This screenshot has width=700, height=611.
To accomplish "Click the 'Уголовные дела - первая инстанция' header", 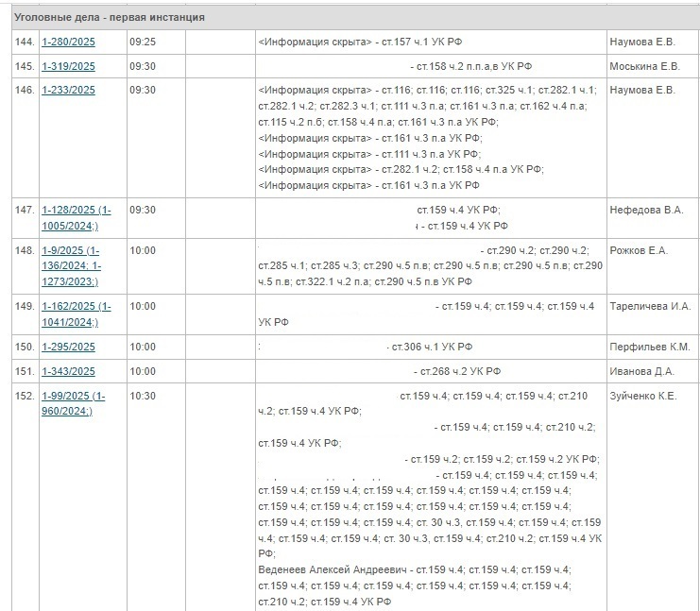I will click(110, 18).
